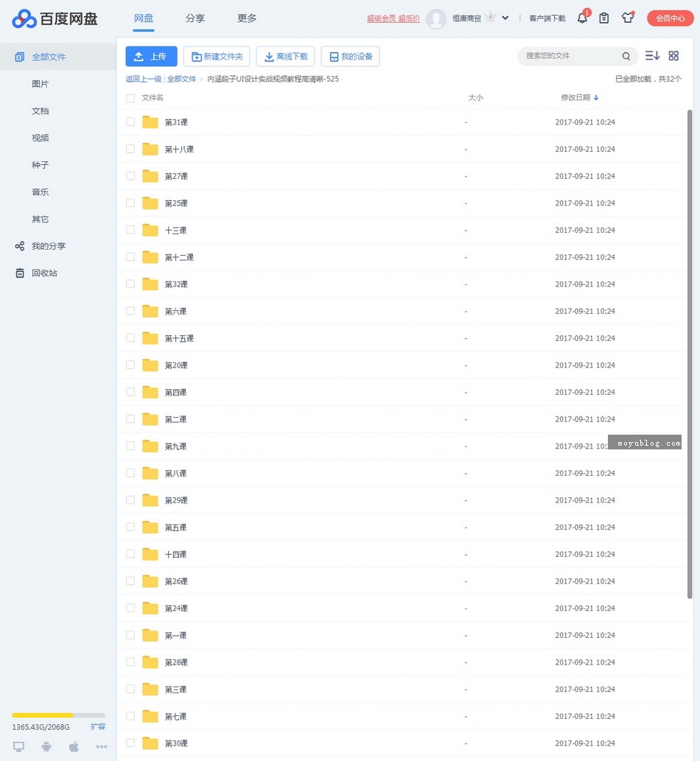The width and height of the screenshot is (700, 761).
Task: Click the folder icon of 第31课
Action: click(x=150, y=122)
